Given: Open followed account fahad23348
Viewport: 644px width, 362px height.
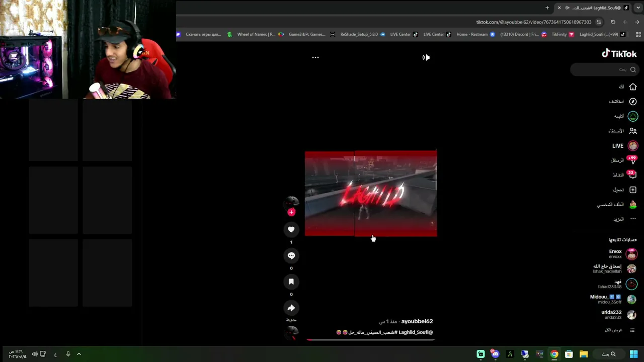Looking at the screenshot, I should pyautogui.click(x=618, y=284).
